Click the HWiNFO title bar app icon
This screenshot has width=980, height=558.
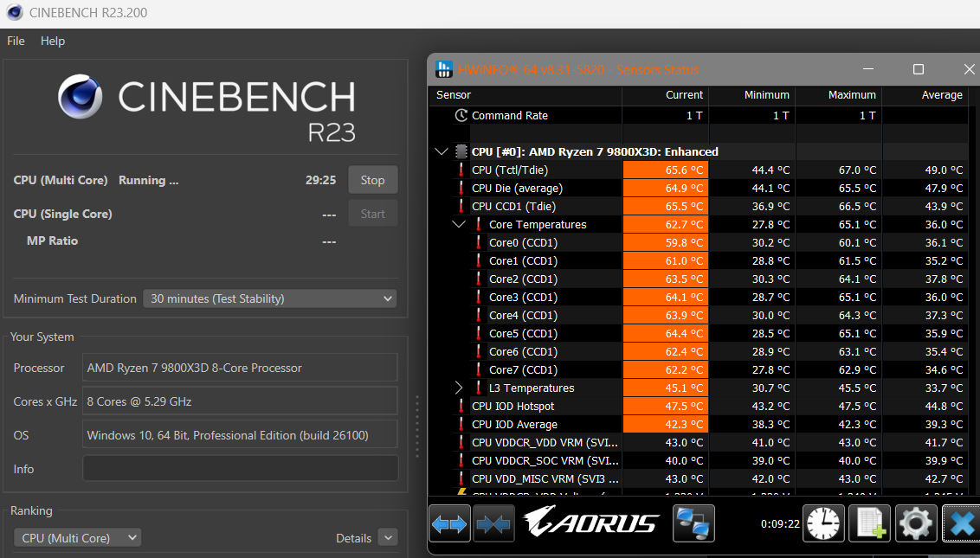point(444,69)
